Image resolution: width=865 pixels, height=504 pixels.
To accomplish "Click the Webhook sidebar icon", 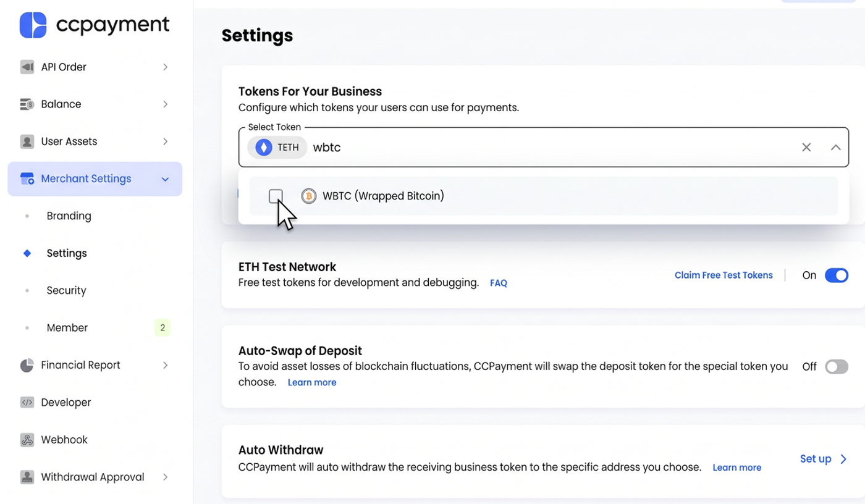I will pyautogui.click(x=27, y=440).
